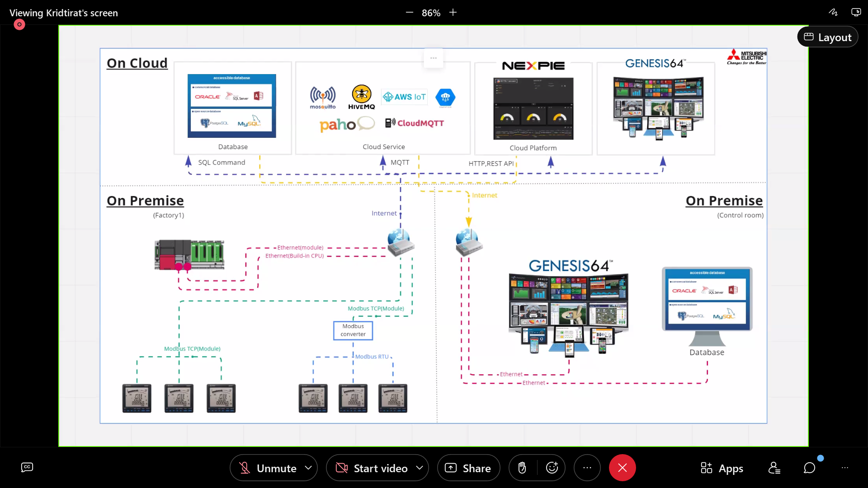The image size is (868, 488).
Task: Click the control room GENESIS64 logo
Action: coord(571,266)
